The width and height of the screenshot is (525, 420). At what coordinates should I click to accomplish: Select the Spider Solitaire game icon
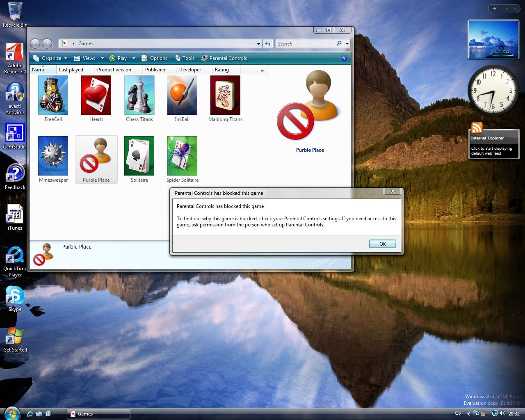pyautogui.click(x=182, y=156)
